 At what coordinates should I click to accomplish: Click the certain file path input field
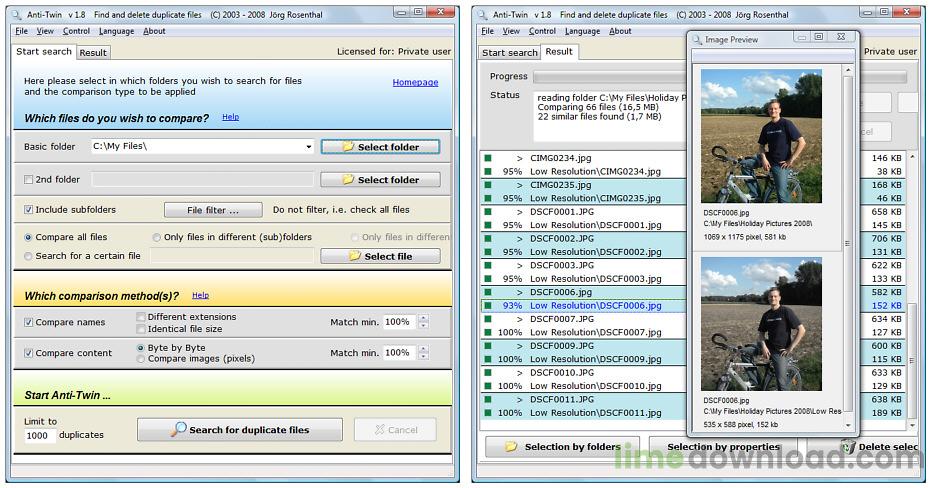pos(232,256)
